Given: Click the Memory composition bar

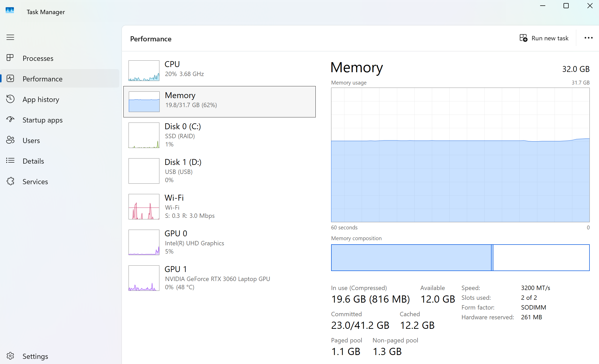Looking at the screenshot, I should click(460, 258).
